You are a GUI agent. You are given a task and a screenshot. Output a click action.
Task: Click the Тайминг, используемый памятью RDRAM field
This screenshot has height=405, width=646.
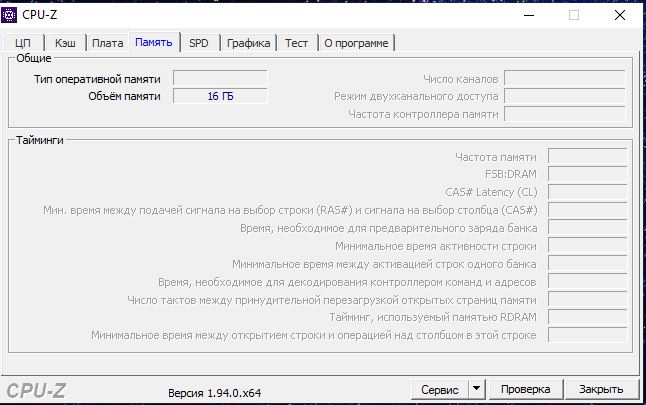click(587, 317)
